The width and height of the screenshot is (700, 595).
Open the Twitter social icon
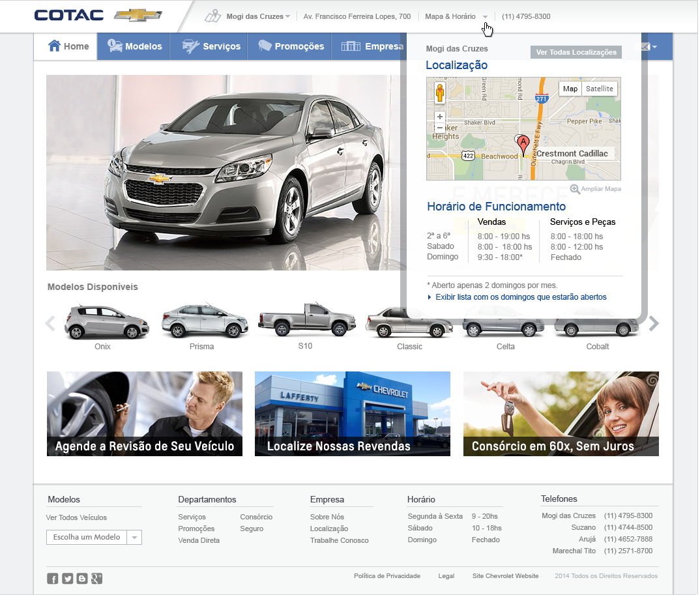67,579
